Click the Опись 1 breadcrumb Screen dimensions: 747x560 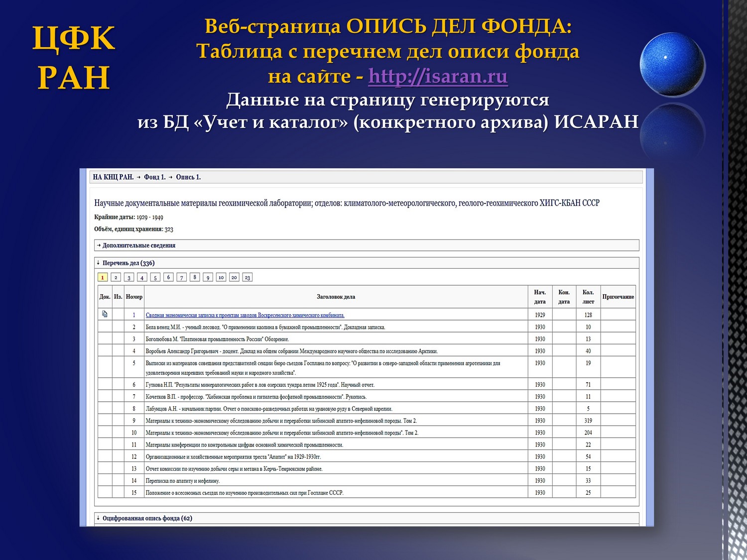(x=188, y=177)
